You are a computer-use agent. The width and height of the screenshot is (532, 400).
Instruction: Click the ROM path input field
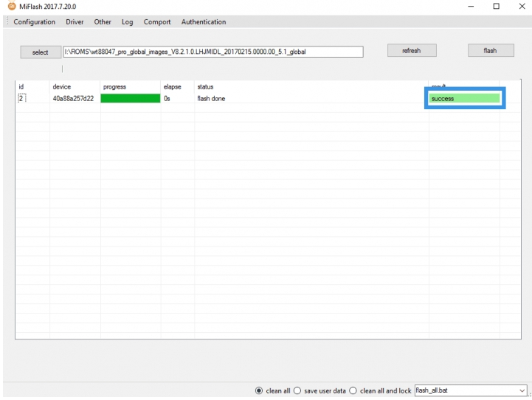click(x=213, y=52)
